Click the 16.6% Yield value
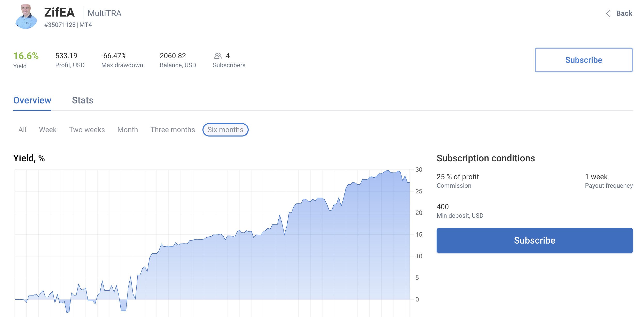The image size is (644, 317). click(26, 56)
